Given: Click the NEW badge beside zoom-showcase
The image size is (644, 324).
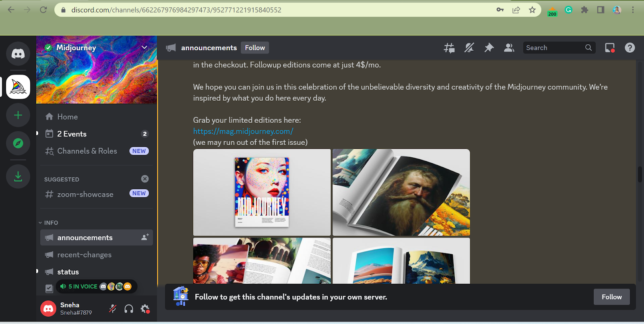Looking at the screenshot, I should (139, 193).
